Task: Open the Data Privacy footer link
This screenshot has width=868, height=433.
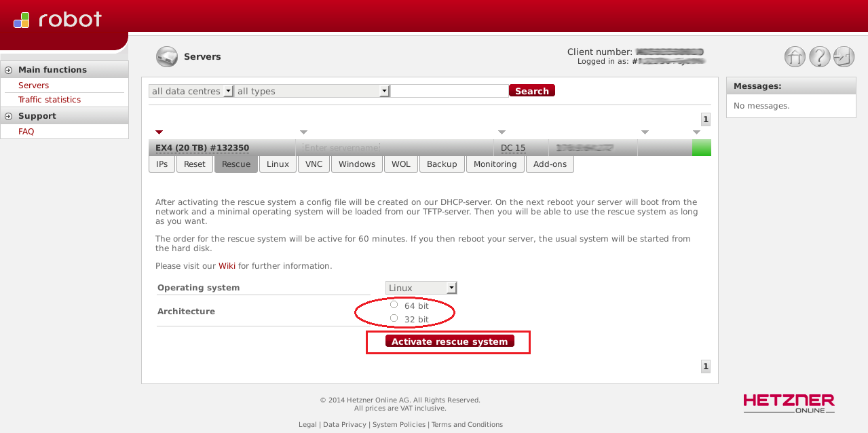Action: pyautogui.click(x=345, y=425)
